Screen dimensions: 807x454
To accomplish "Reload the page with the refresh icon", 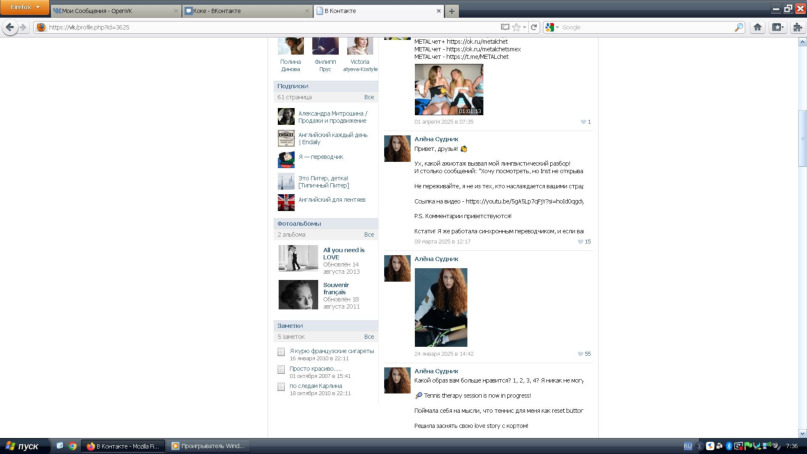I will 534,27.
